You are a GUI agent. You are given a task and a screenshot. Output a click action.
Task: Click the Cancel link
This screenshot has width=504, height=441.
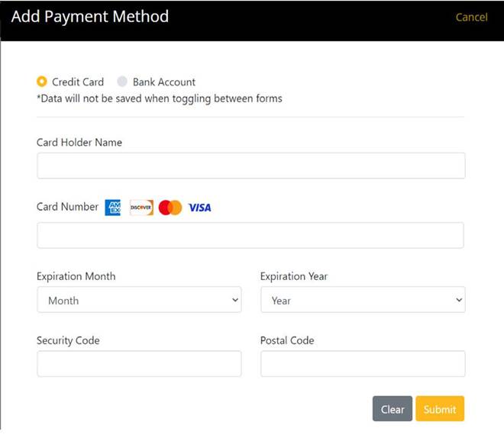[x=471, y=18]
